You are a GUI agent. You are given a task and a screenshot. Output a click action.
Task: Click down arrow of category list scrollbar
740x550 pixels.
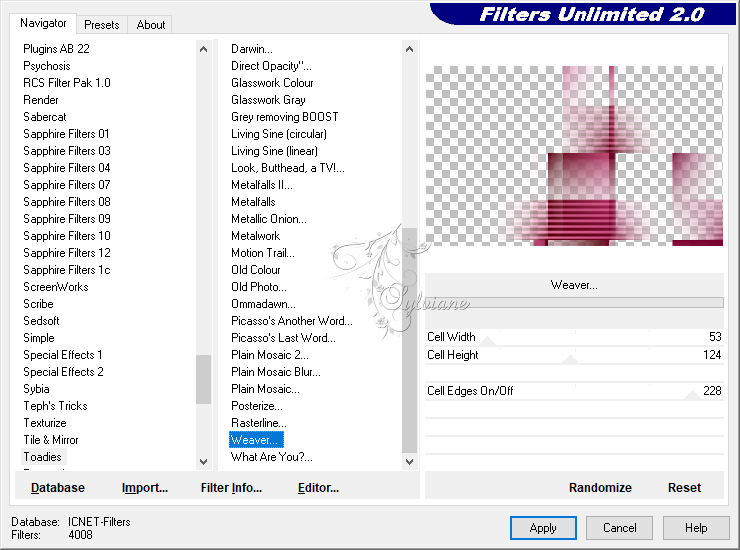coord(203,462)
